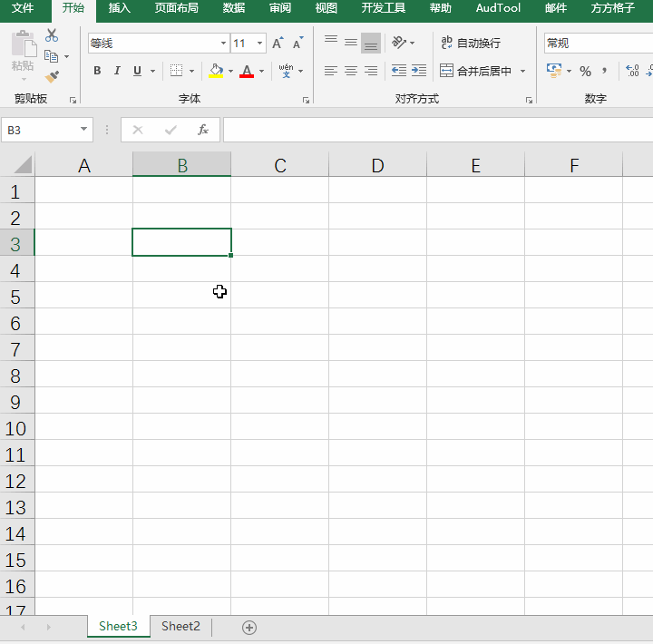
Task: Select the Format Painter brush
Action: 52,77
